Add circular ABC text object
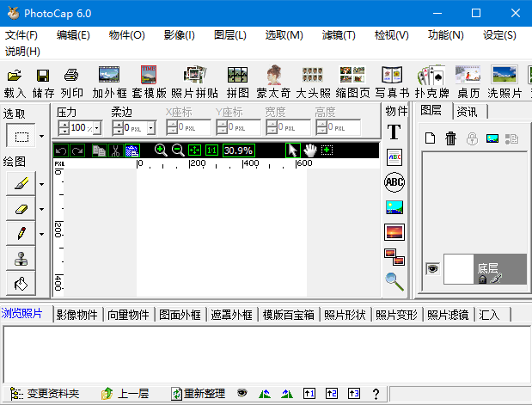Image resolution: width=532 pixels, height=405 pixels. point(394,182)
